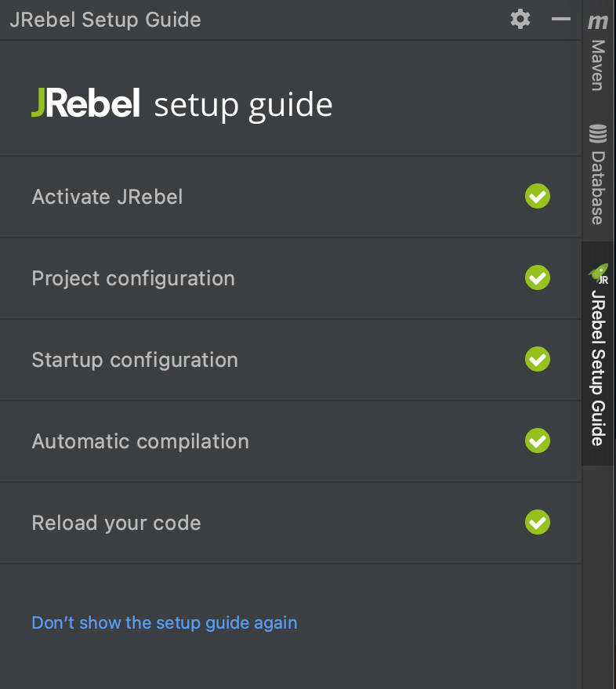Click the JRebel rocket icon in sidebar

599,274
